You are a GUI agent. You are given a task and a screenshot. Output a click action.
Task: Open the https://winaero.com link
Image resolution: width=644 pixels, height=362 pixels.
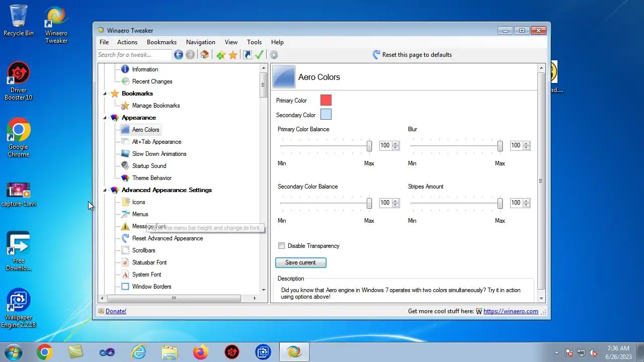511,311
